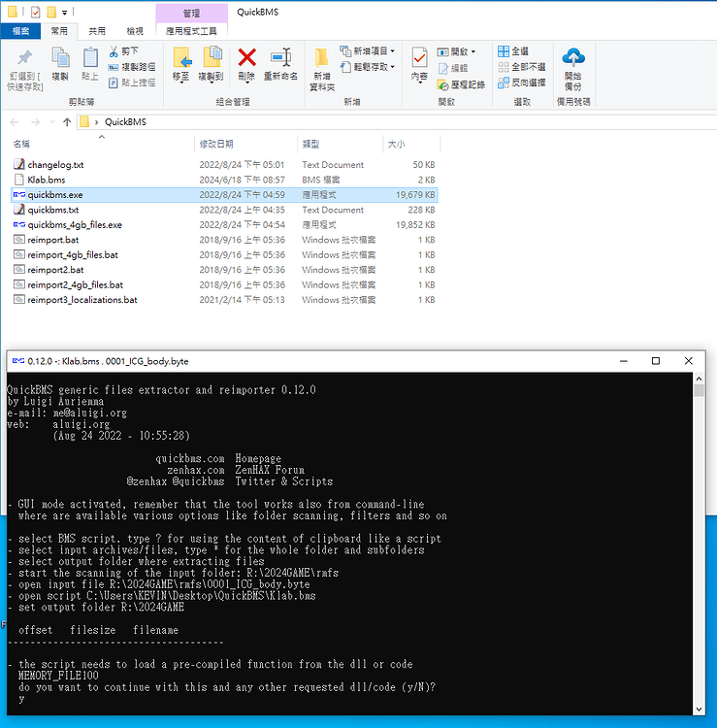
Task: Select reimport2_4gb_files.bat
Action: click(224, 284)
